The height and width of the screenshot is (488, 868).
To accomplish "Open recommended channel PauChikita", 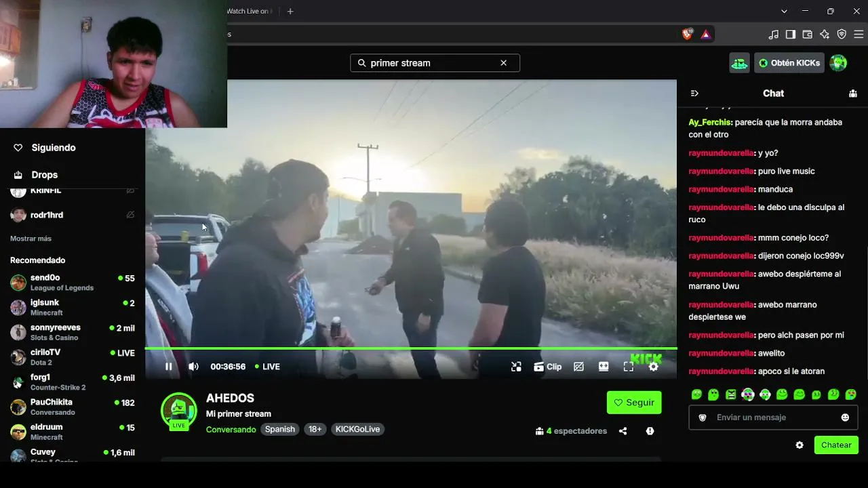I will [73, 407].
